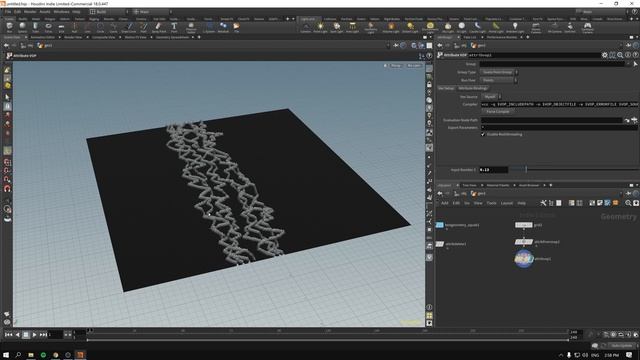Click the obj path segment in the scene view
Screen dimensions: 640x360
click(x=29, y=46)
